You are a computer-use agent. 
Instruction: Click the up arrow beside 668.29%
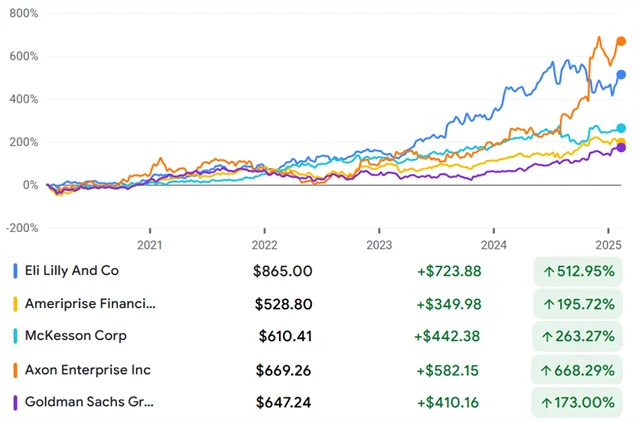pos(549,371)
